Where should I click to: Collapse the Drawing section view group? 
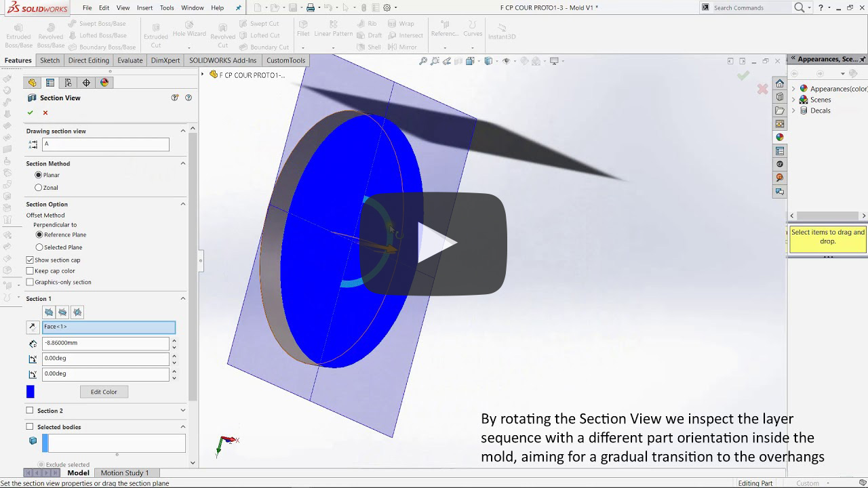[183, 131]
